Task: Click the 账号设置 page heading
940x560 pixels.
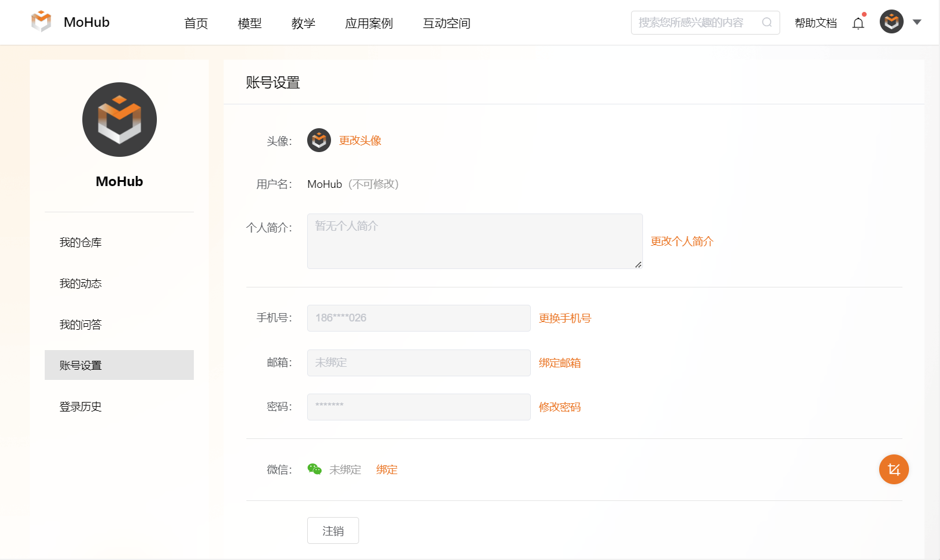Action: pyautogui.click(x=273, y=82)
